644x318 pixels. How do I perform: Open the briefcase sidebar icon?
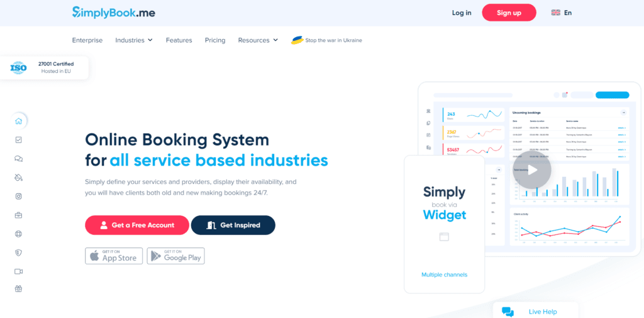18,215
